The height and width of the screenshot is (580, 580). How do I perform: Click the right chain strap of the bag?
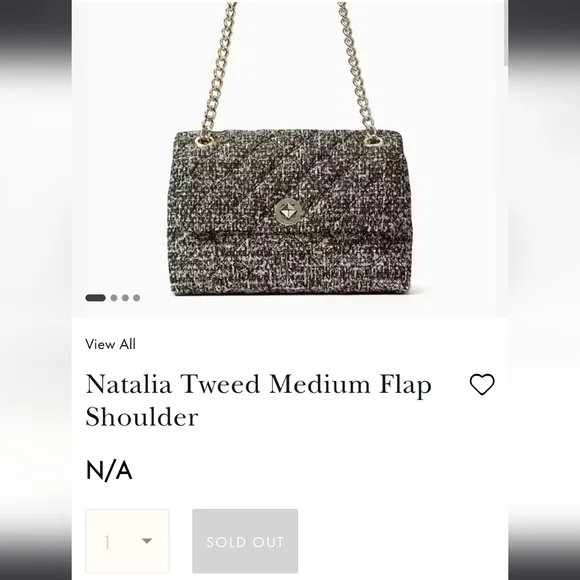357,70
